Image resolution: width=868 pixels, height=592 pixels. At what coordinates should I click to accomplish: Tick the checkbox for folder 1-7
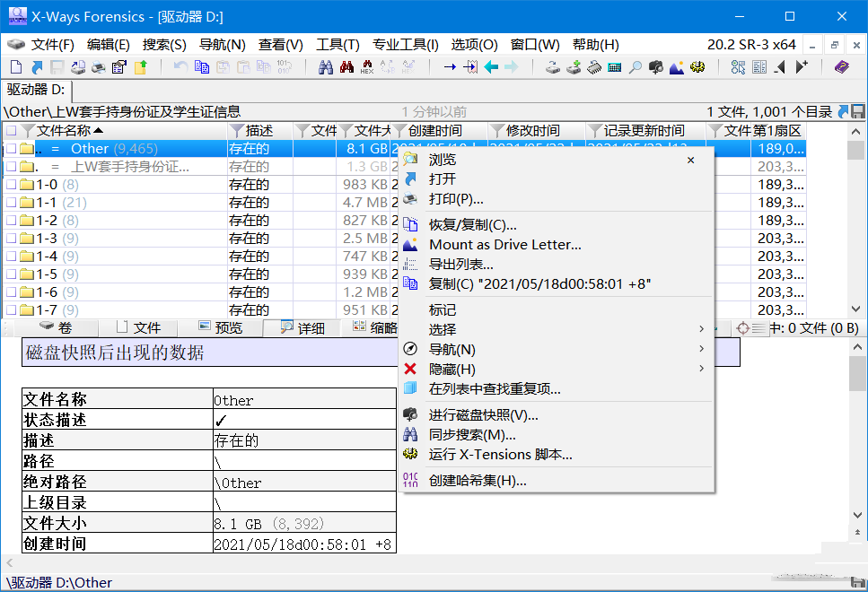coord(11,309)
